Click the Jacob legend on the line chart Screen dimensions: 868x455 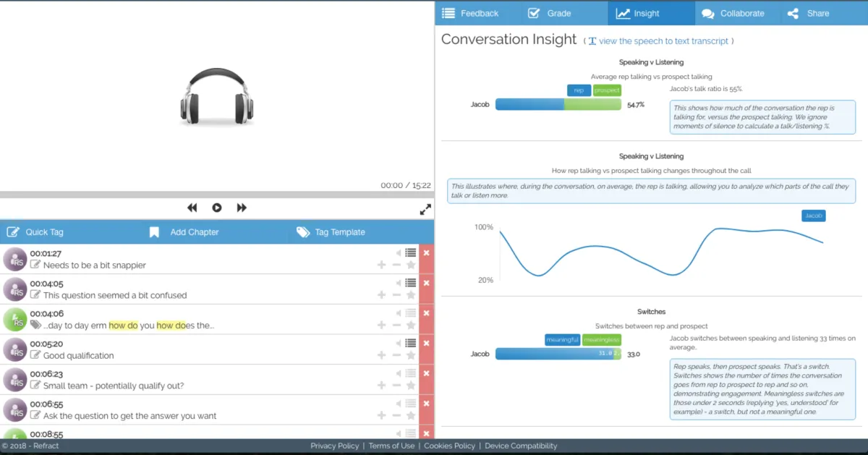coord(814,216)
